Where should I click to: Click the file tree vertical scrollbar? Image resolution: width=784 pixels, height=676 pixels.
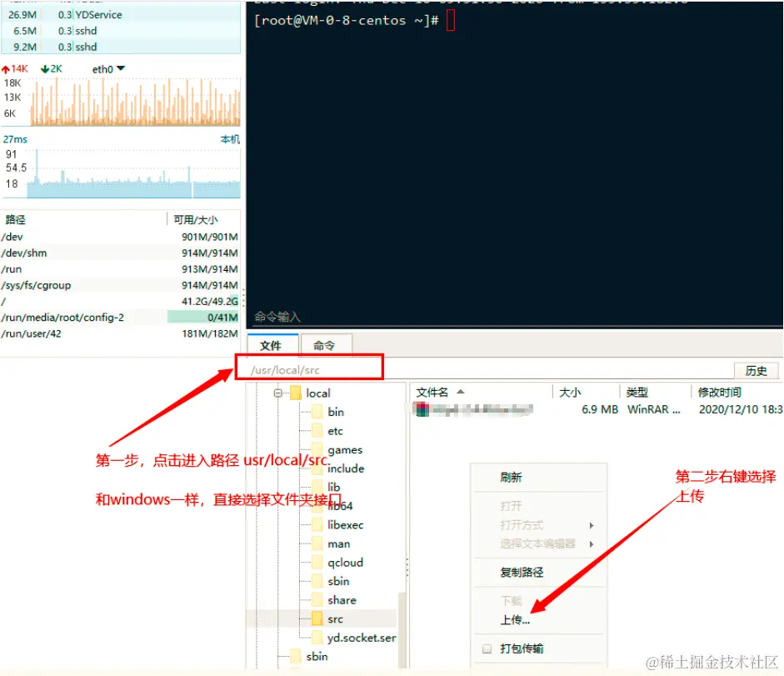click(402, 629)
